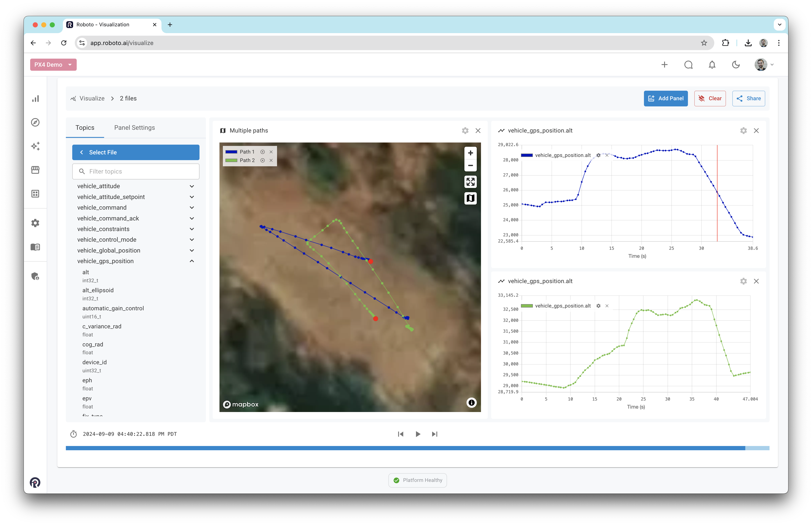Collapse vehicle_gps_position topic
The height and width of the screenshot is (525, 812).
click(x=192, y=261)
